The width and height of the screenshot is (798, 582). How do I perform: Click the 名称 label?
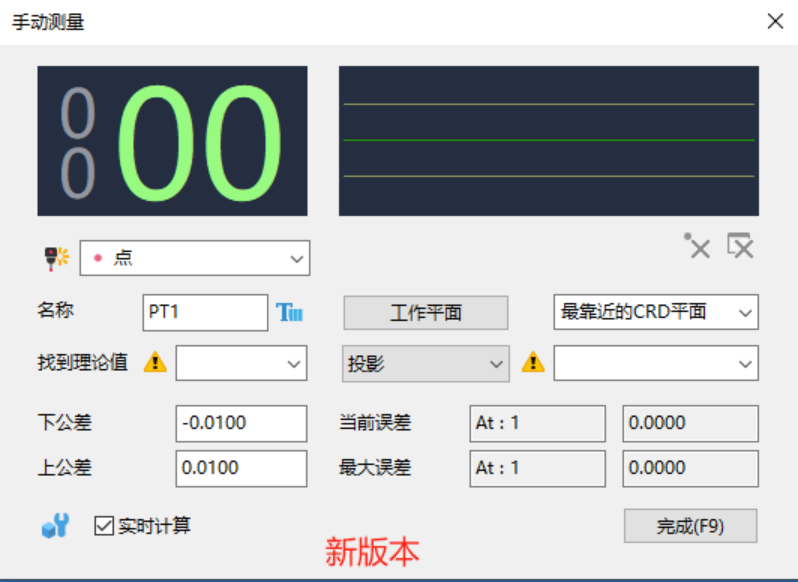click(55, 310)
